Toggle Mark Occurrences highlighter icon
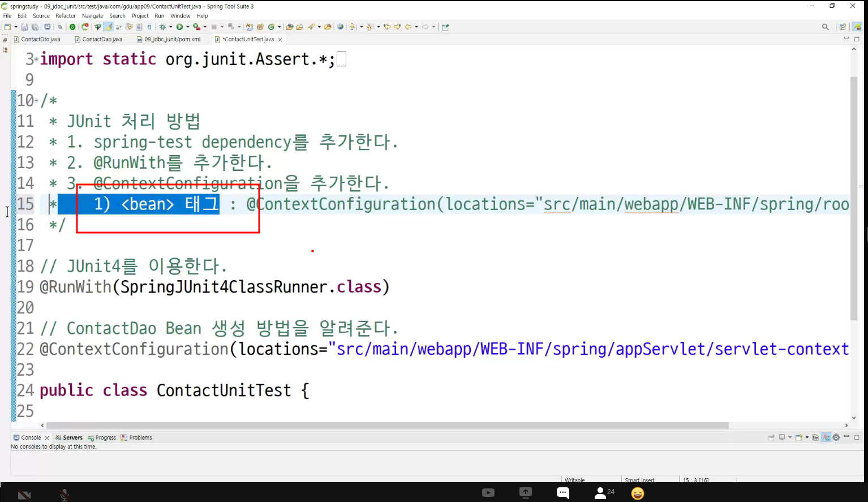868x502 pixels. pos(109,27)
